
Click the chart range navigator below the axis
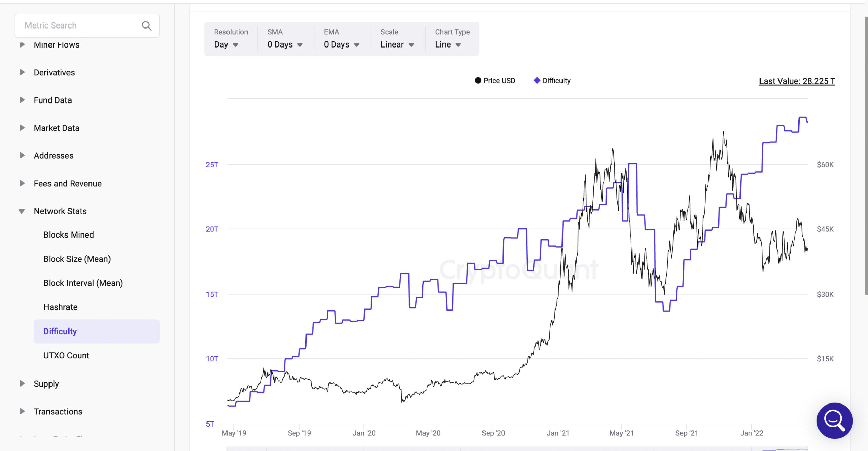(x=517, y=449)
